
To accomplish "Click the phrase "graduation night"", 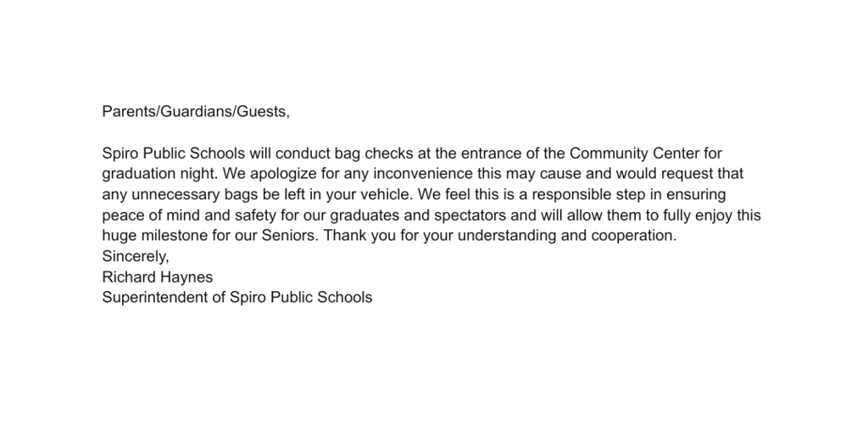I will click(159, 174).
